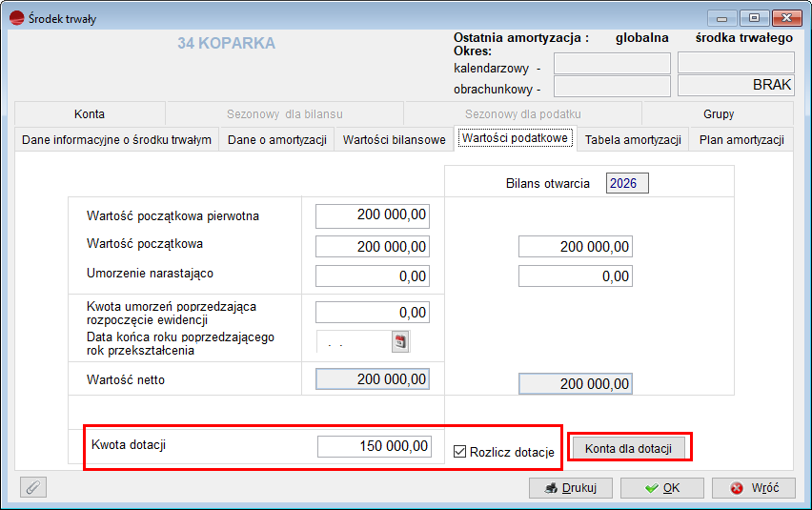Click the Wróć back button
Viewport: 812px width, 510px height.
tap(754, 488)
